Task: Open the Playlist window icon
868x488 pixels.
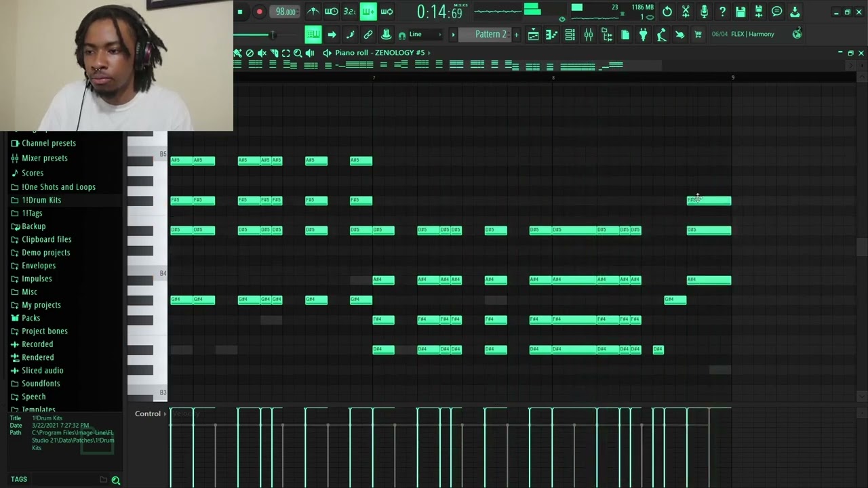Action: (534, 35)
